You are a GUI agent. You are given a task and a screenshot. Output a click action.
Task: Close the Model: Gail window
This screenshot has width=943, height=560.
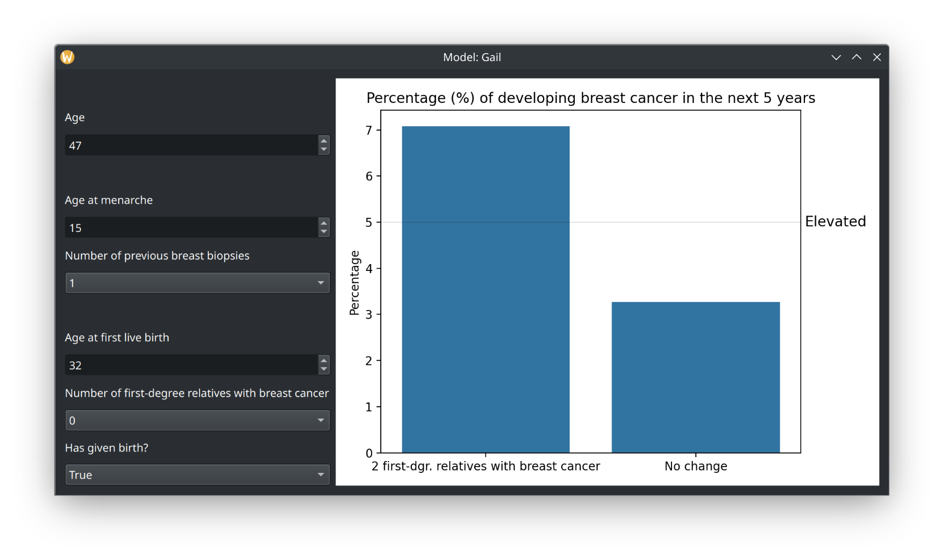pos(877,57)
